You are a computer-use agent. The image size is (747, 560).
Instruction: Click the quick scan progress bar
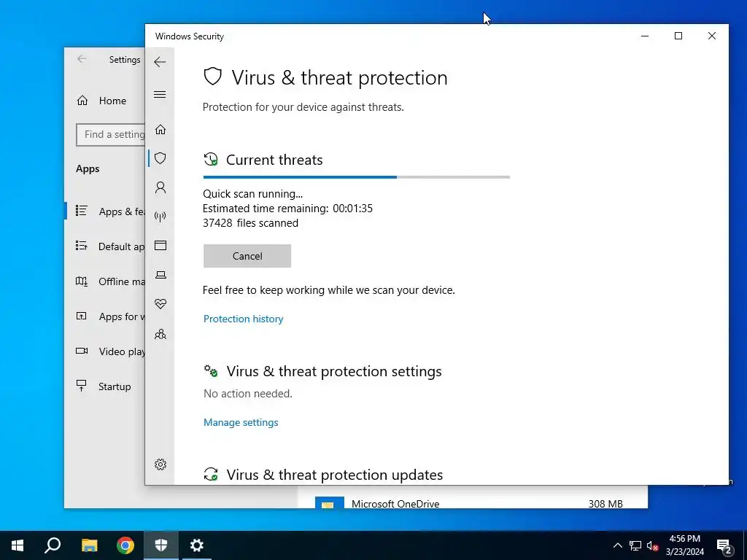[356, 177]
